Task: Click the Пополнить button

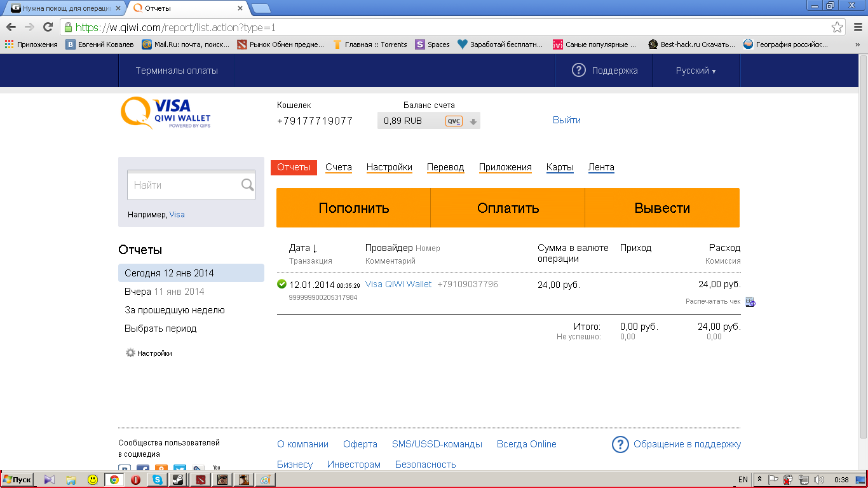Action: [354, 208]
